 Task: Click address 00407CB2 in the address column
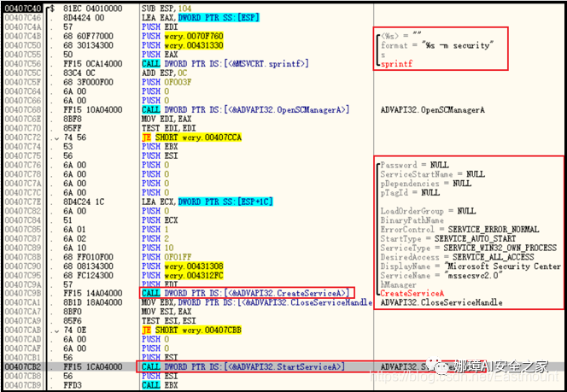(x=24, y=366)
